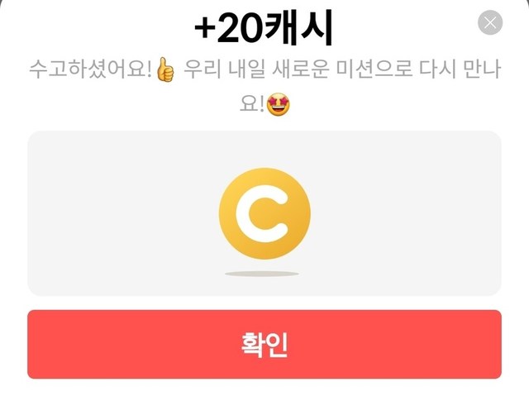529x420 pixels.
Task: Tap the red 확인 button
Action: [264, 344]
